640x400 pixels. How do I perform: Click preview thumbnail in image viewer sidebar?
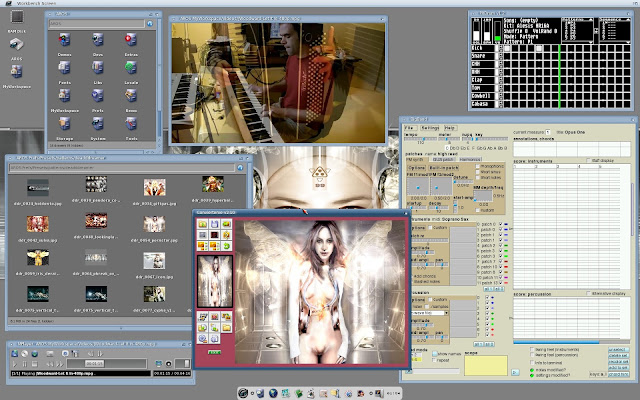point(215,281)
